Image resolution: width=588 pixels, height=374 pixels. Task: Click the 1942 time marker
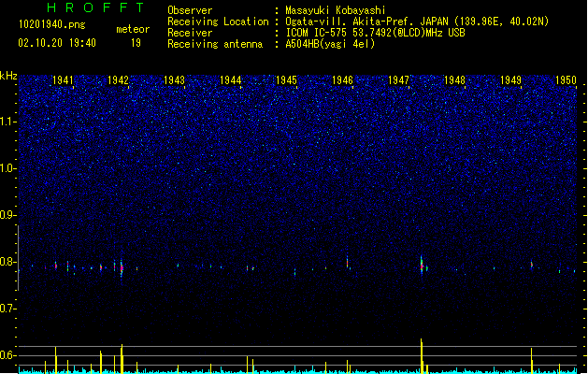[118, 80]
